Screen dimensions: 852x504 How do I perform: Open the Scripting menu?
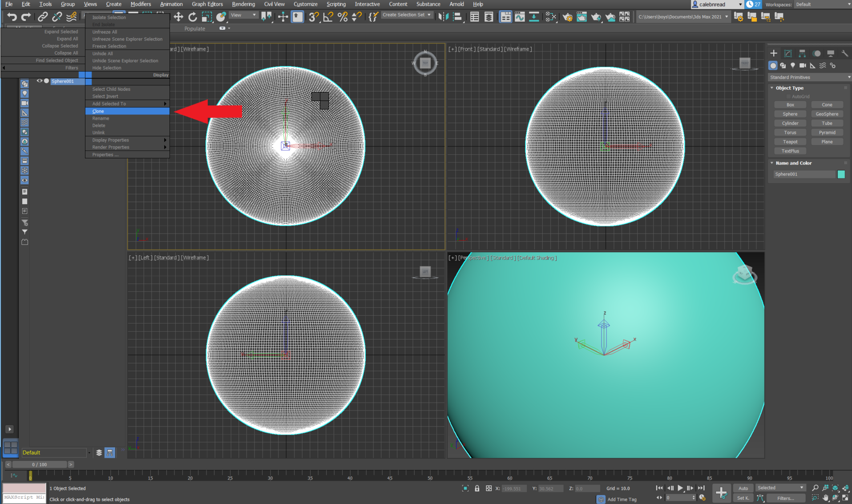(x=336, y=4)
